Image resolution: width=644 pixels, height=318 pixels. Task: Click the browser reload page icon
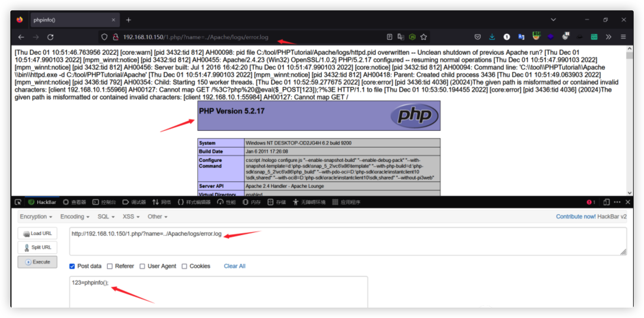50,37
